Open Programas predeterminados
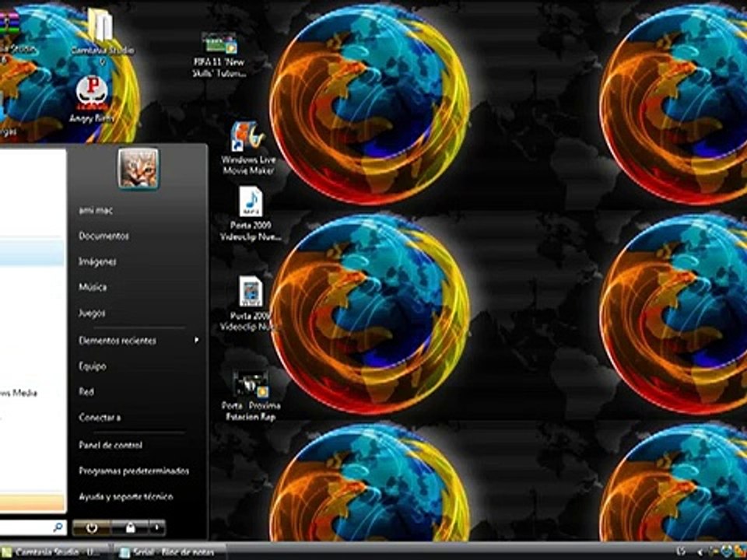Image resolution: width=747 pixels, height=560 pixels. coord(134,471)
